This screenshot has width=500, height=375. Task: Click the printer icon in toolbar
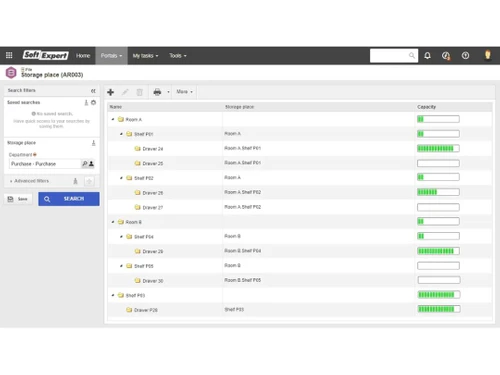pos(157,92)
